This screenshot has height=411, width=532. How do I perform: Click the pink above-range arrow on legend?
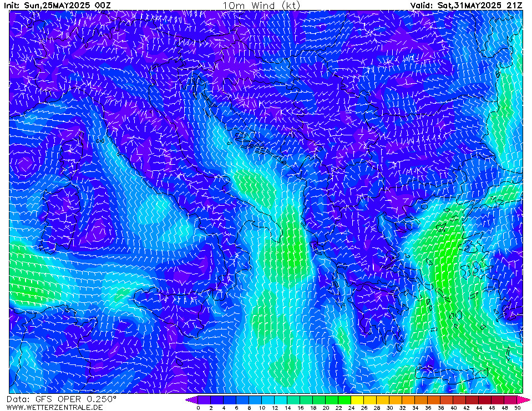(x=524, y=400)
